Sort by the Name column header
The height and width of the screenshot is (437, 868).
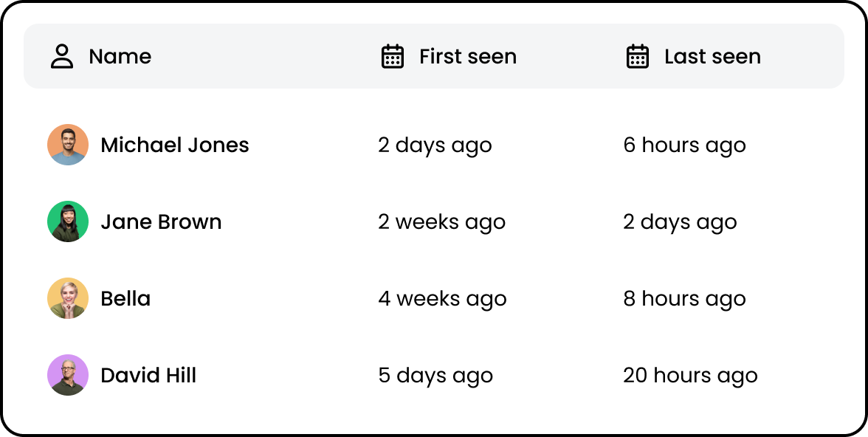[120, 57]
